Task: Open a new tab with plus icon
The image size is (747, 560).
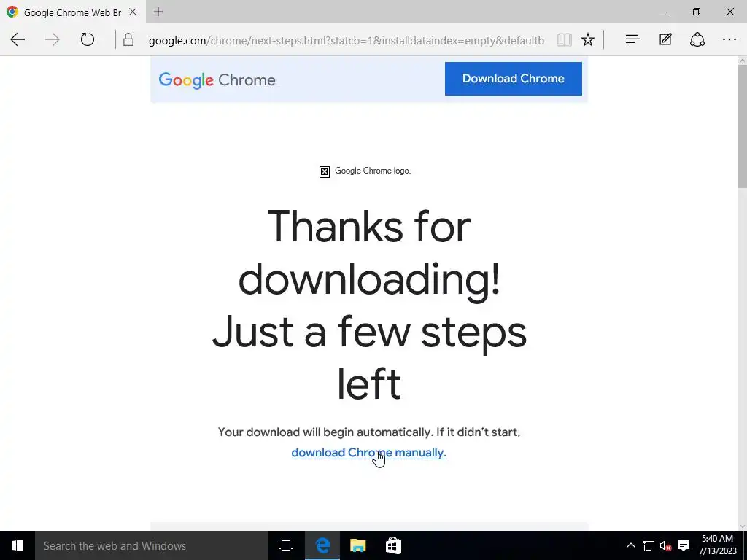Action: [158, 12]
